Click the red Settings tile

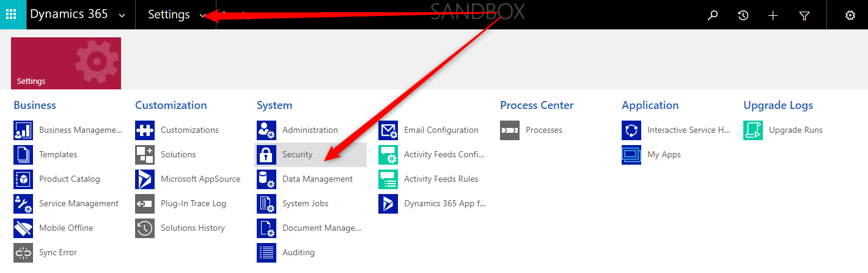point(66,63)
